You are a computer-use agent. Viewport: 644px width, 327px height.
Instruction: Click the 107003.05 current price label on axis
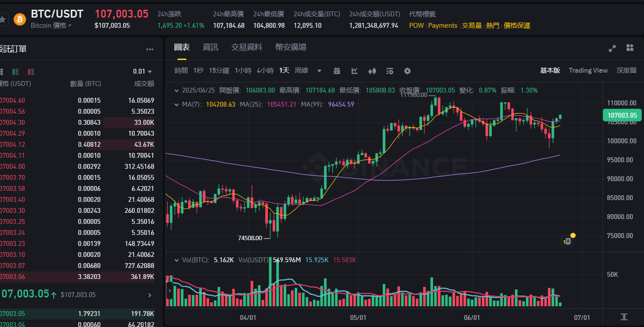pos(622,115)
